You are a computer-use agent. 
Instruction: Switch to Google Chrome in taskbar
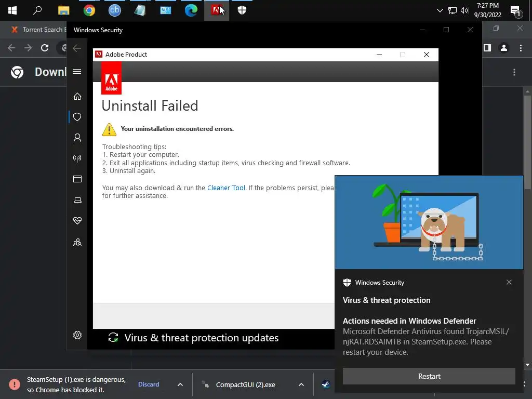tap(89, 10)
